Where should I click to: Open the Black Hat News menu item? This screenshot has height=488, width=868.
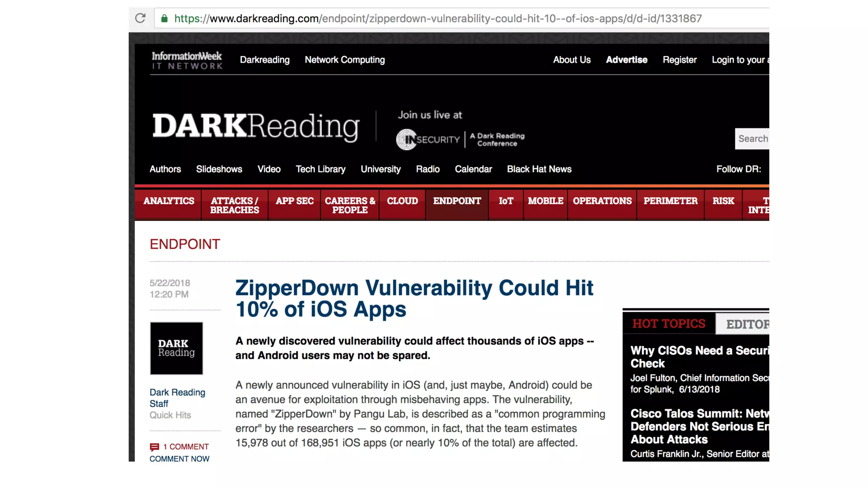[x=539, y=169]
